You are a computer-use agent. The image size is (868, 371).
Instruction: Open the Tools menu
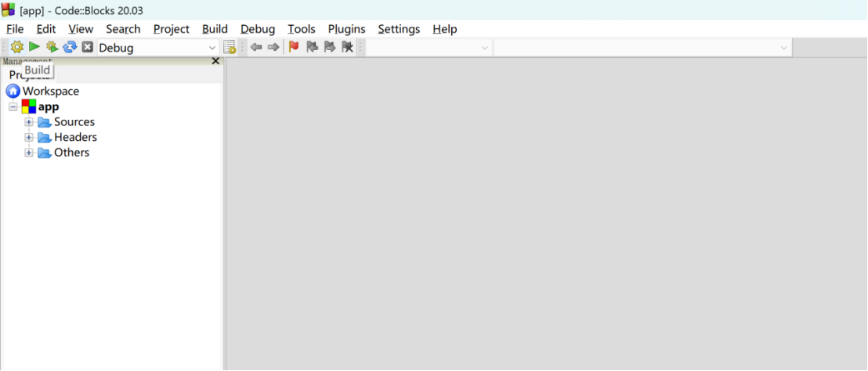pyautogui.click(x=302, y=29)
